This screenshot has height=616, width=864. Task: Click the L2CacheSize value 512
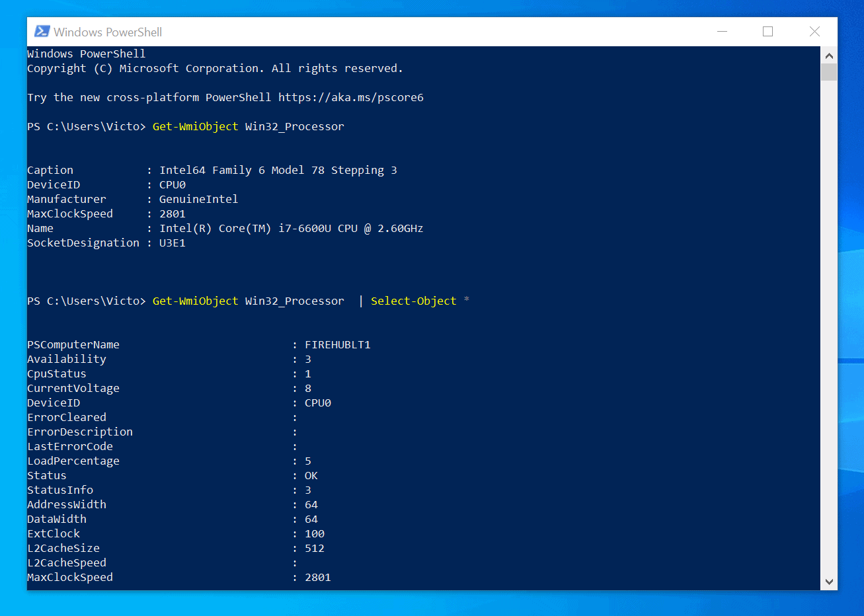[x=315, y=549]
